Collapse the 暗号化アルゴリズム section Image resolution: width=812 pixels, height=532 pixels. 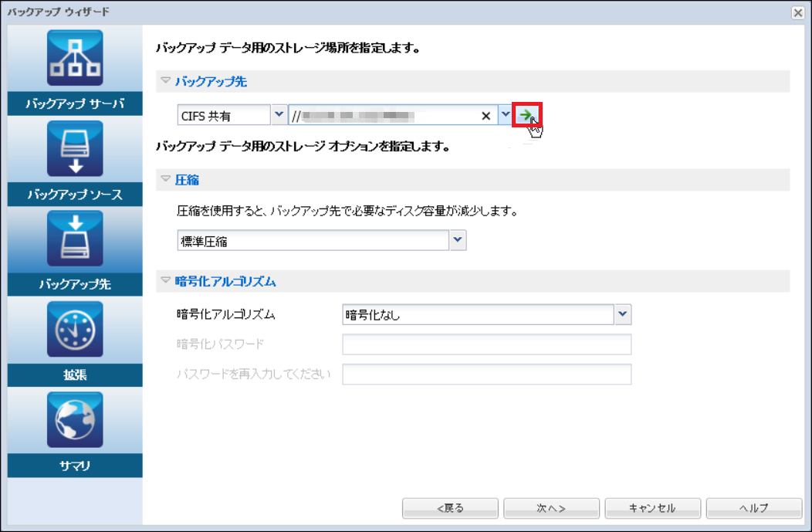[x=166, y=281]
